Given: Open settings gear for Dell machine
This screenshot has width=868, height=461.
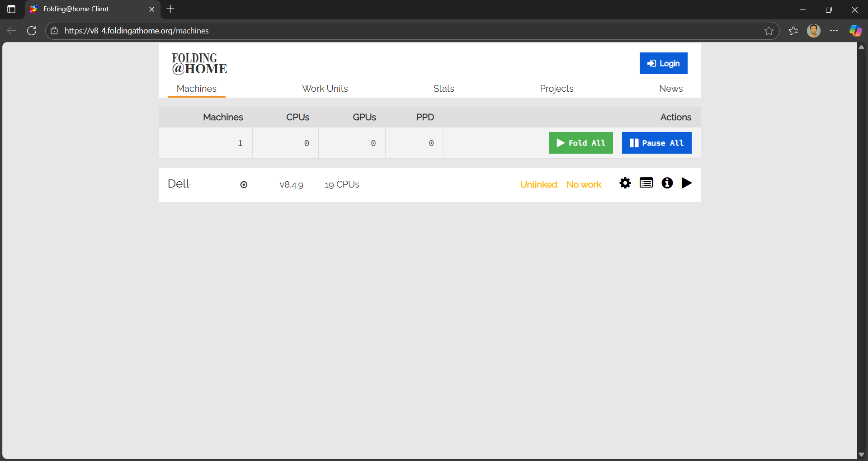Looking at the screenshot, I should (x=625, y=183).
